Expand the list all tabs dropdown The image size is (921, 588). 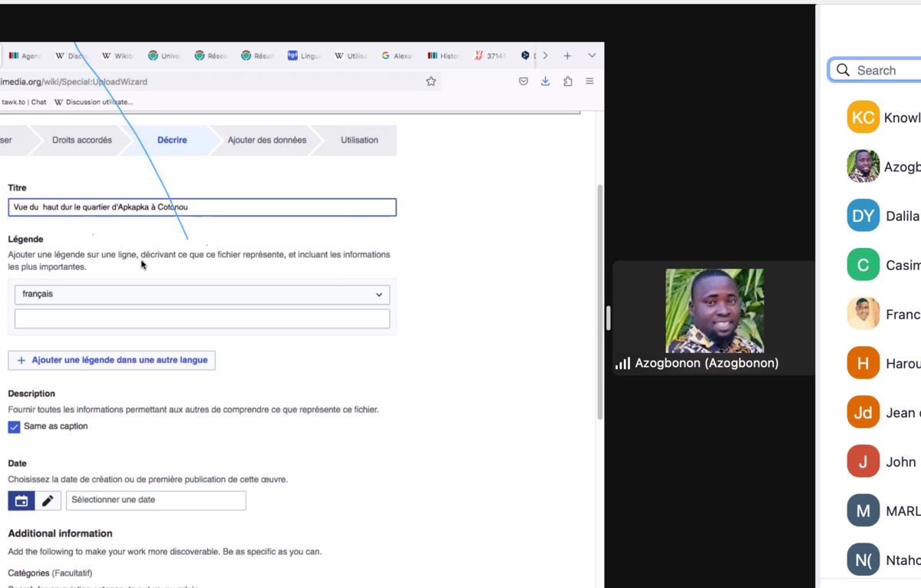tap(592, 56)
